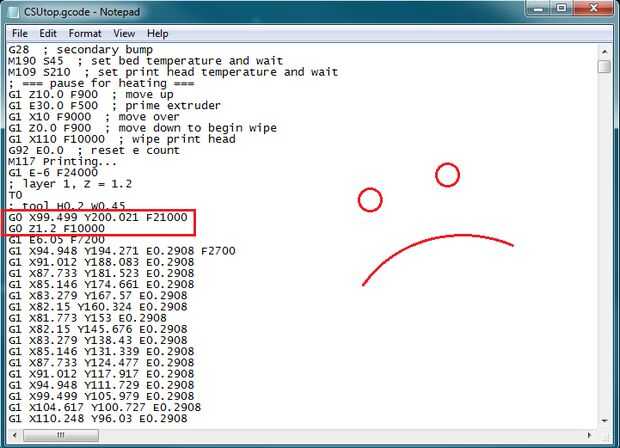Open the Edit menu
The height and width of the screenshot is (448, 620).
[x=48, y=34]
